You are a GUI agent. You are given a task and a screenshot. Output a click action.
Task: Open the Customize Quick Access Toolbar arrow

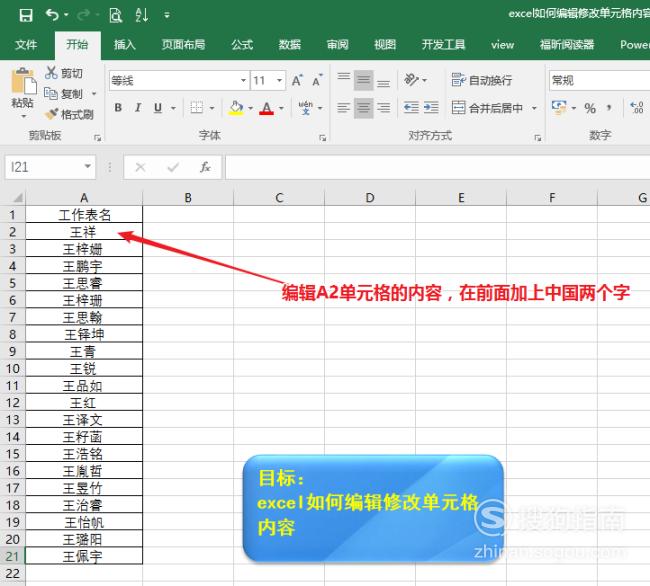coord(167,16)
